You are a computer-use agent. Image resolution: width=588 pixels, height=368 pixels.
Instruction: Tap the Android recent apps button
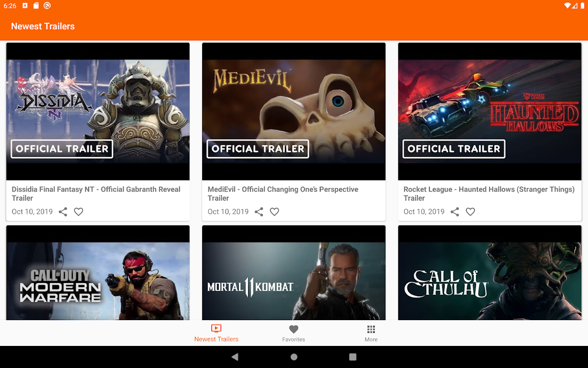point(353,357)
